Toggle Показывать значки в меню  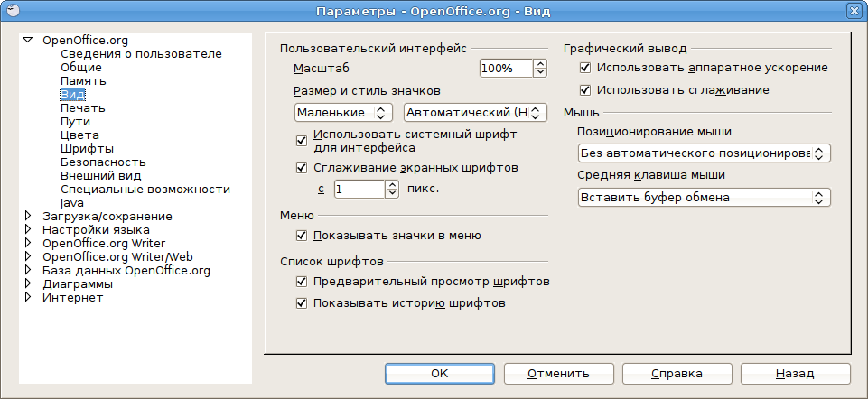pos(302,236)
